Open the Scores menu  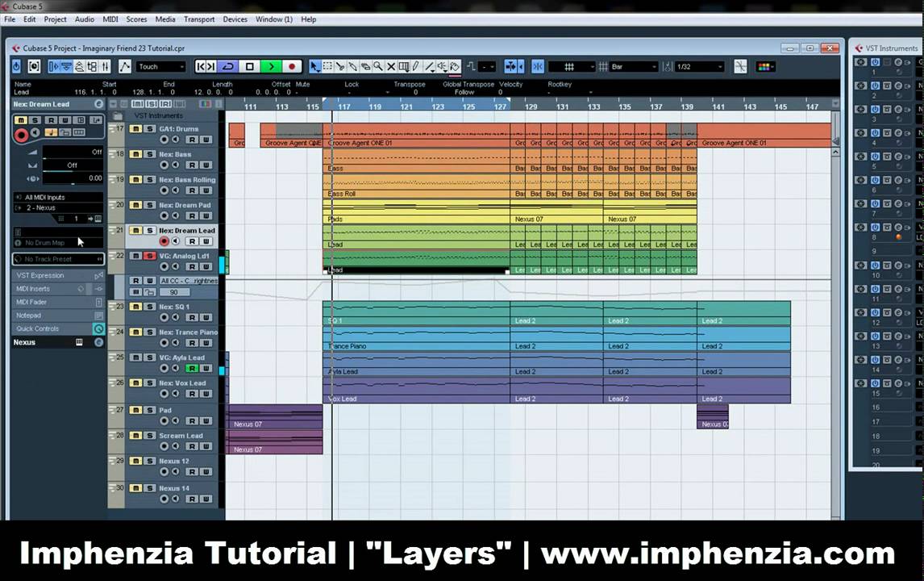click(137, 19)
